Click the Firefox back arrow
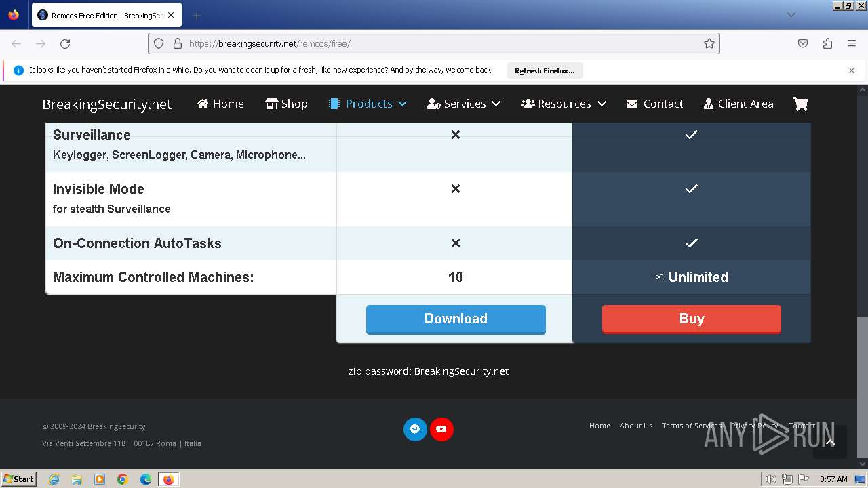Image resolution: width=868 pixels, height=488 pixels. (x=16, y=43)
